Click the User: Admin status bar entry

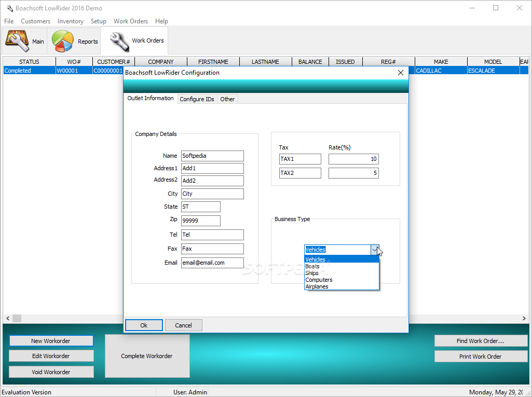190,392
